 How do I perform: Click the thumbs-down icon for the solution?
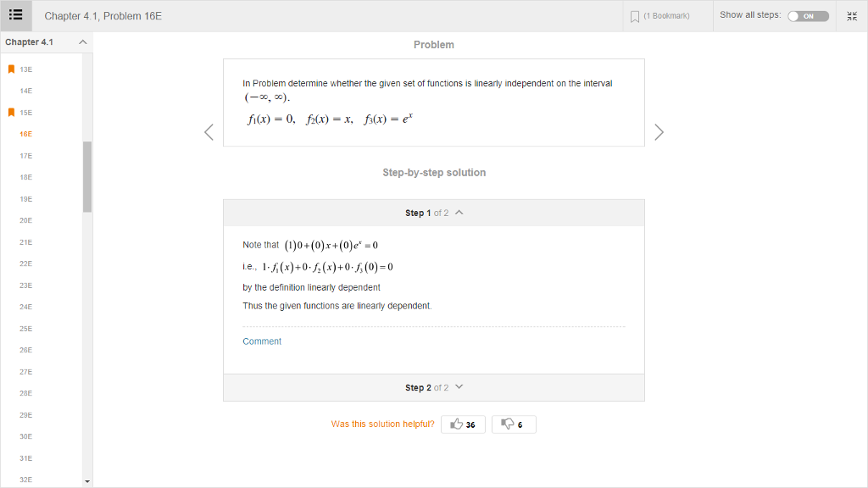(508, 424)
